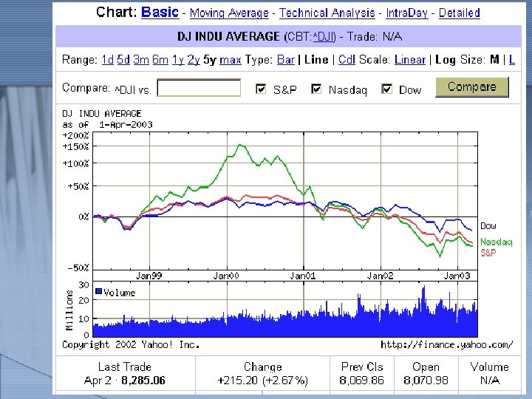Click the Jan03 axis label
This screenshot has height=399, width=532.
click(x=457, y=276)
